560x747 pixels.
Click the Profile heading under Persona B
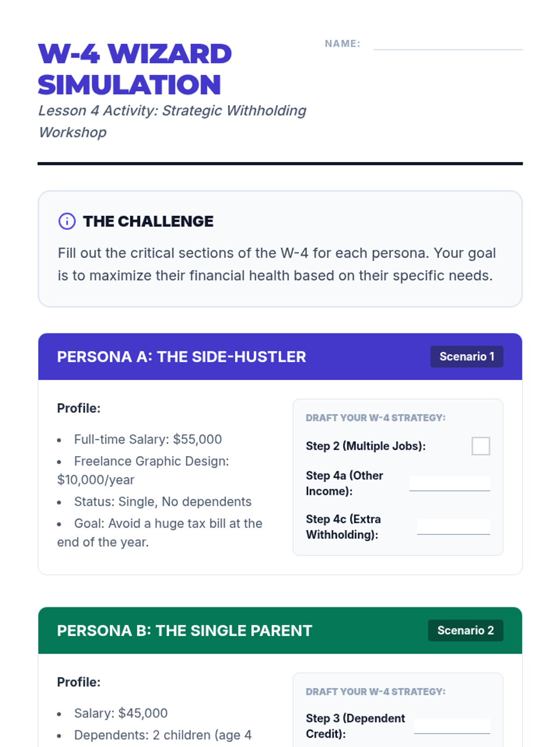point(79,682)
